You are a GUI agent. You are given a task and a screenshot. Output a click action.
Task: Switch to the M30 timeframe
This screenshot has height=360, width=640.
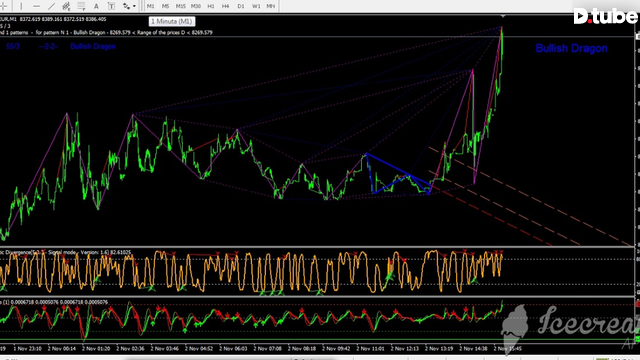point(196,6)
